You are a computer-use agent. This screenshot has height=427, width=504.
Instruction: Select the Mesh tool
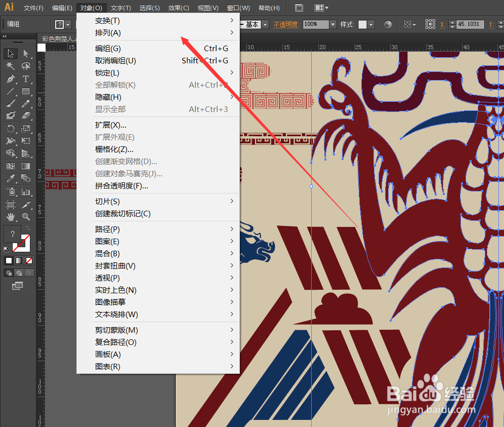[x=11, y=166]
